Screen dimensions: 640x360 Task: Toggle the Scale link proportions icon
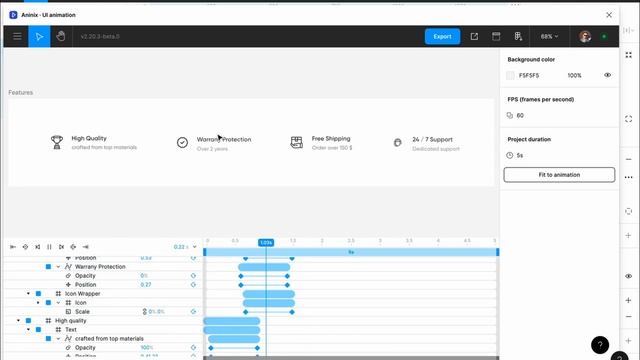point(144,312)
